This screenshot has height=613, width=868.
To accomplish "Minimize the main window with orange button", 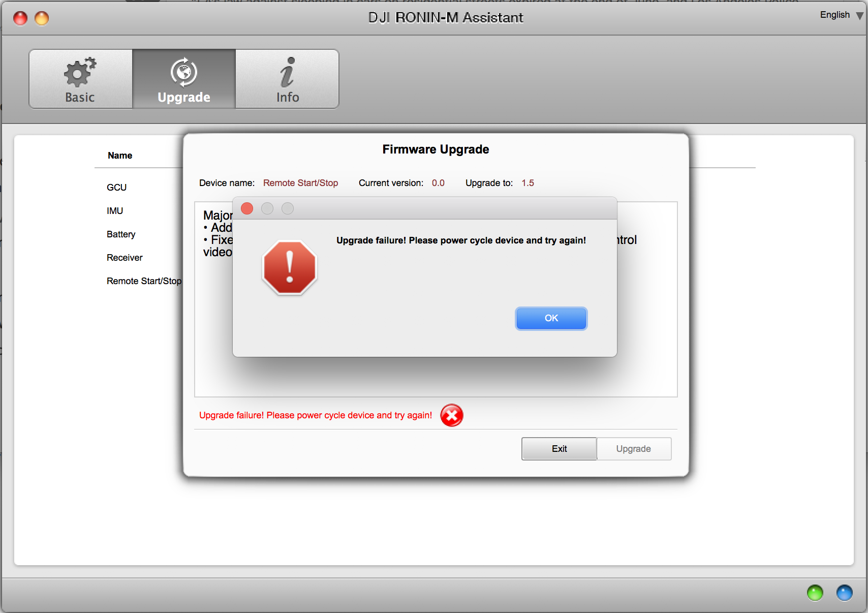I will coord(42,18).
